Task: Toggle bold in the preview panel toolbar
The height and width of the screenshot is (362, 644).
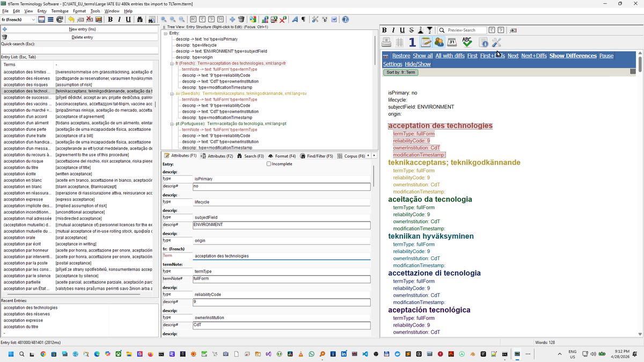Action: (x=385, y=30)
